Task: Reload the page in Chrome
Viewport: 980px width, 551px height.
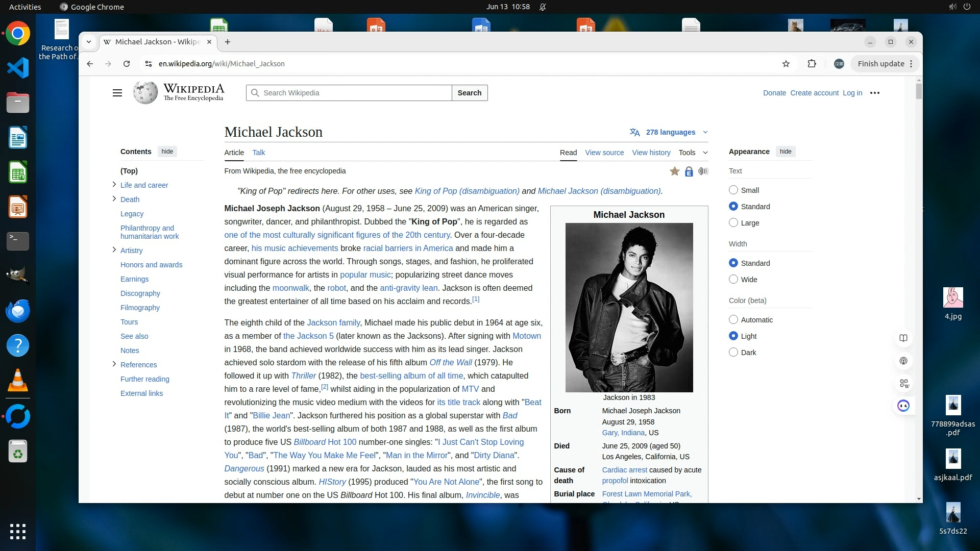Action: coord(127,64)
